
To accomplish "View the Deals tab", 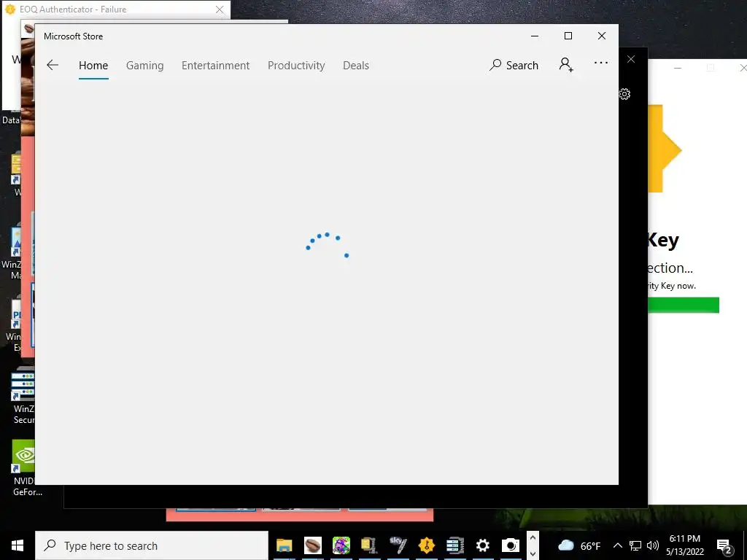I will click(x=356, y=65).
